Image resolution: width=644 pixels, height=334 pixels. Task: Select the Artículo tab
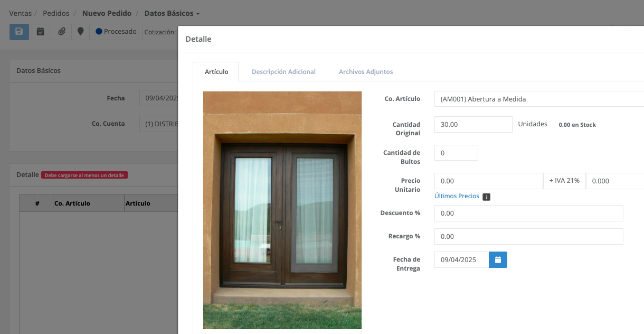[216, 72]
